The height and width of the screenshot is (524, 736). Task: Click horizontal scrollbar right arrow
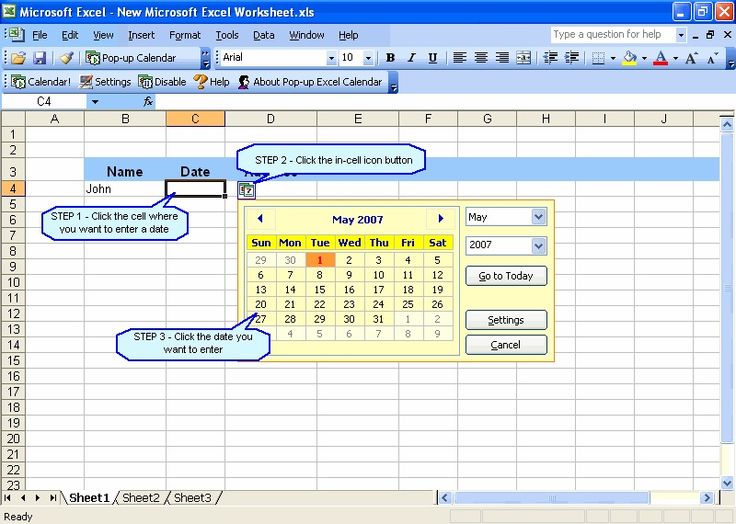706,498
